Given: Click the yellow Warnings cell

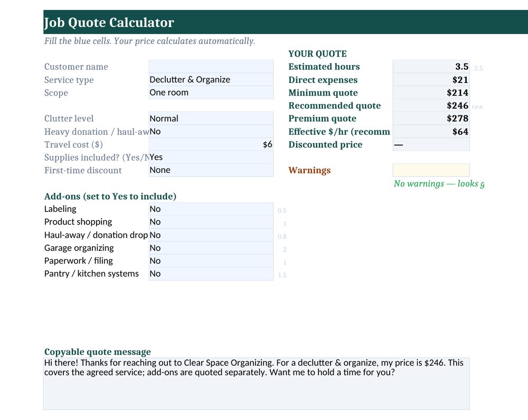Looking at the screenshot, I should (x=431, y=170).
